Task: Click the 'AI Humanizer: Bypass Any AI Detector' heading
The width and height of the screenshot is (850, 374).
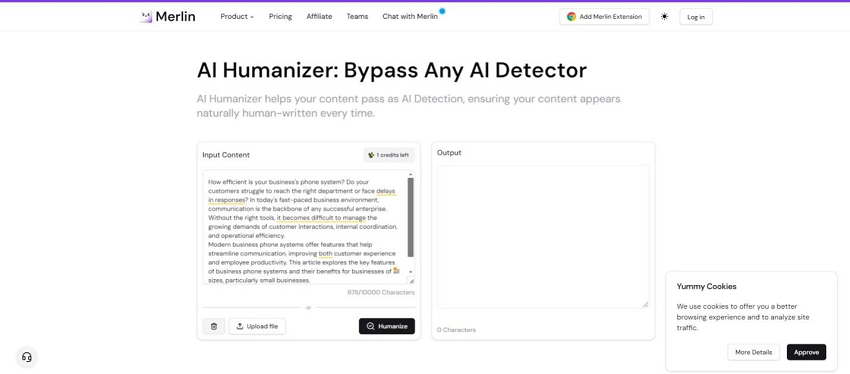Action: 391,70
